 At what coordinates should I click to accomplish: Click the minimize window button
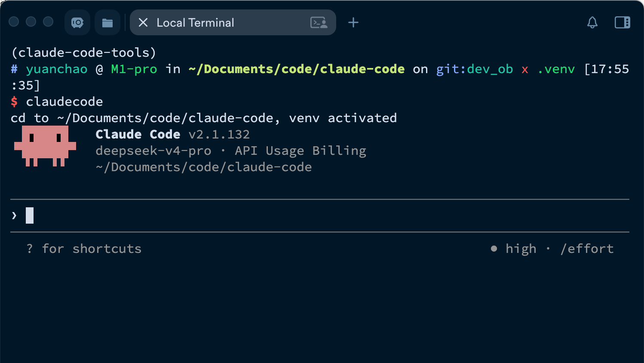tap(31, 22)
